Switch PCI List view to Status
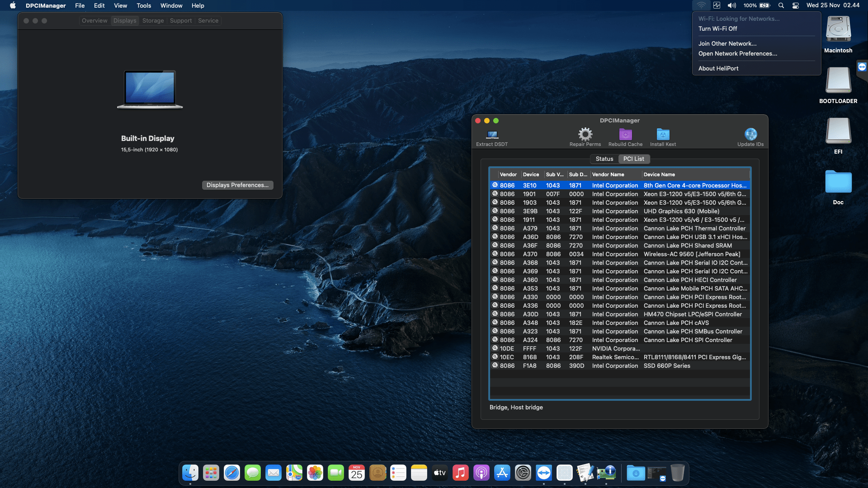Viewport: 868px width, 488px height. coord(604,159)
